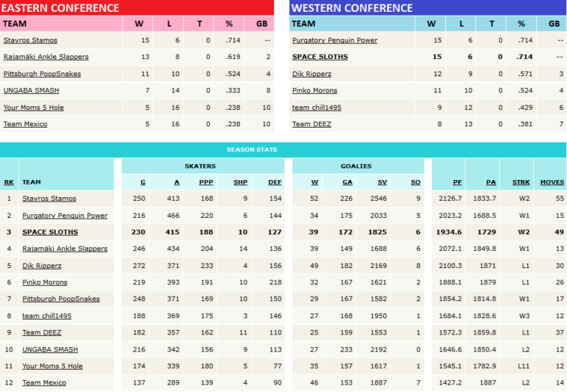Image resolution: width=567 pixels, height=392 pixels.
Task: Sort season stats by SHP column
Action: 242,182
